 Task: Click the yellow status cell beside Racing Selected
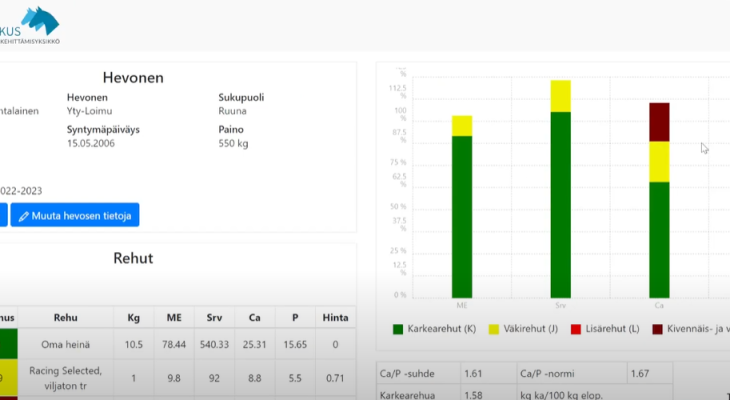(8, 380)
